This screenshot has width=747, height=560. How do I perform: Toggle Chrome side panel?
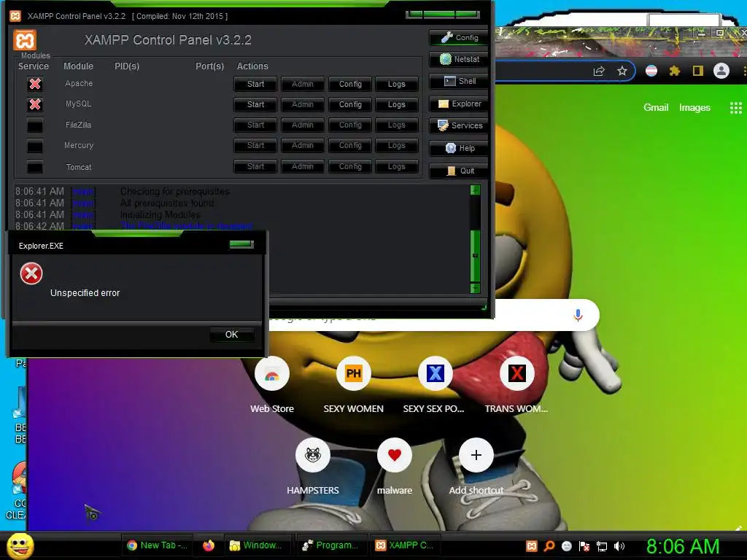pos(698,71)
